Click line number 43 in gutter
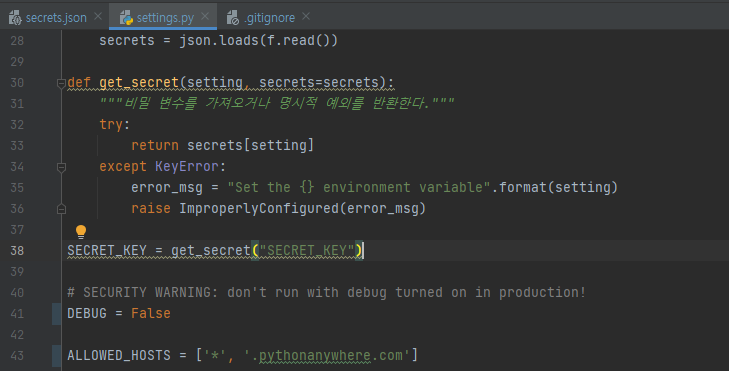The width and height of the screenshot is (729, 371). tap(17, 356)
